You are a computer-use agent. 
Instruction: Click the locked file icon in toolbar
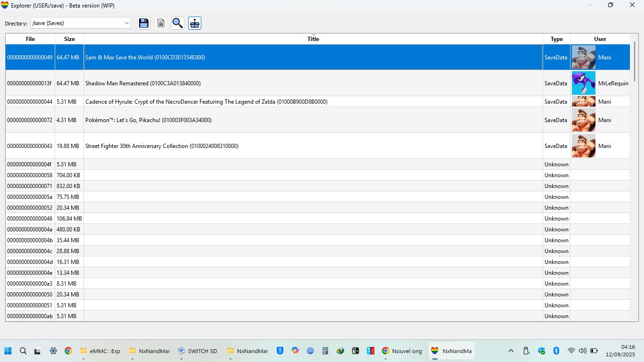(161, 23)
